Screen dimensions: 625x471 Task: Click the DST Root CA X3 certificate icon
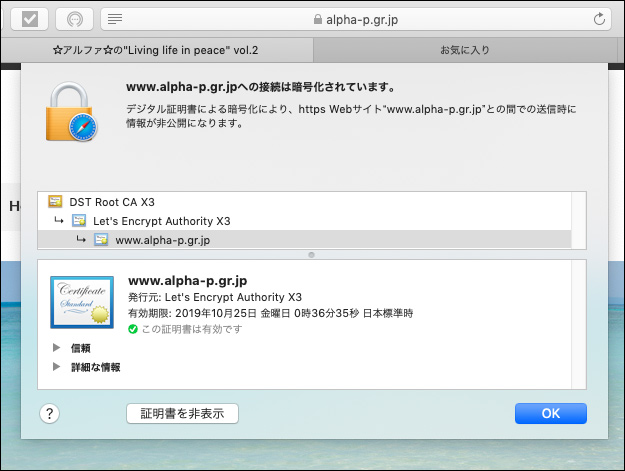(55, 201)
